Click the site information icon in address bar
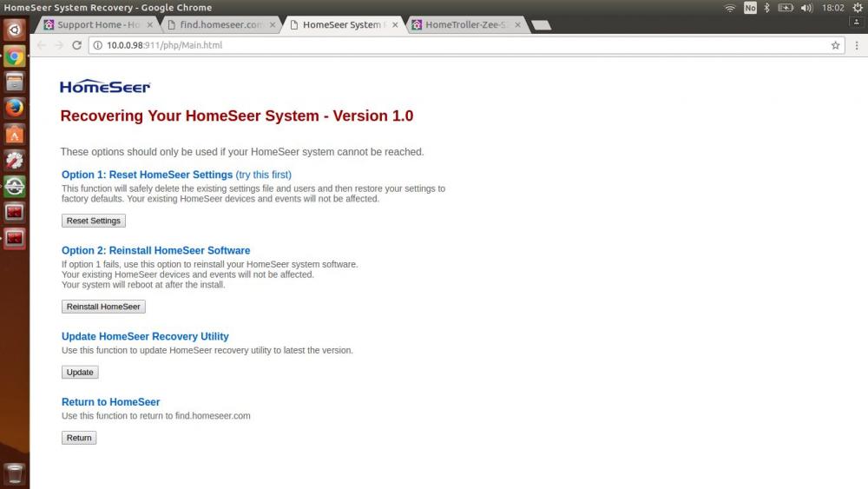The width and height of the screenshot is (868, 489). [x=96, y=45]
